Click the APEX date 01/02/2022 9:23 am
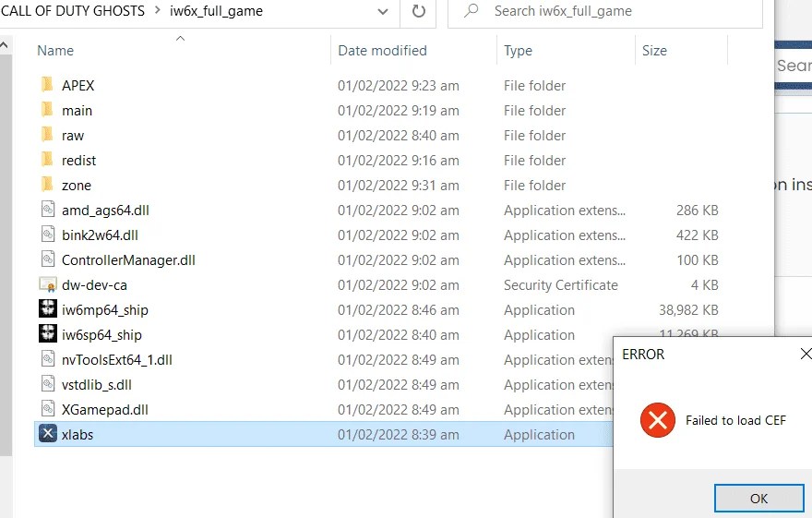 pos(399,86)
